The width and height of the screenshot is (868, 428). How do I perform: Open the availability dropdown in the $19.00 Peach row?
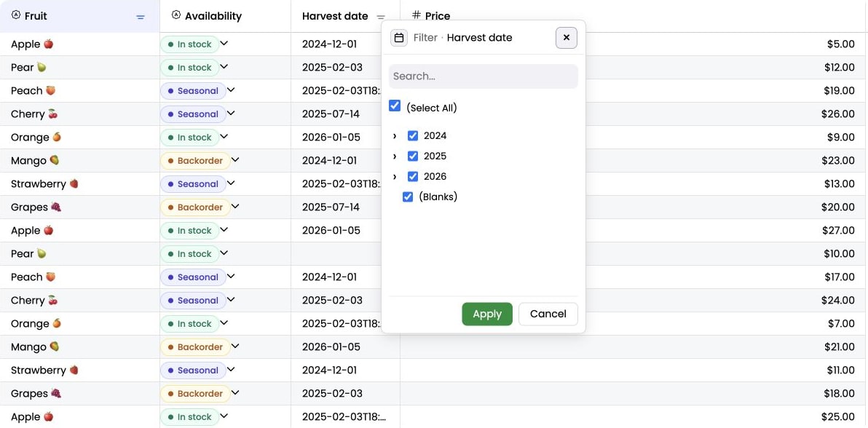[231, 90]
